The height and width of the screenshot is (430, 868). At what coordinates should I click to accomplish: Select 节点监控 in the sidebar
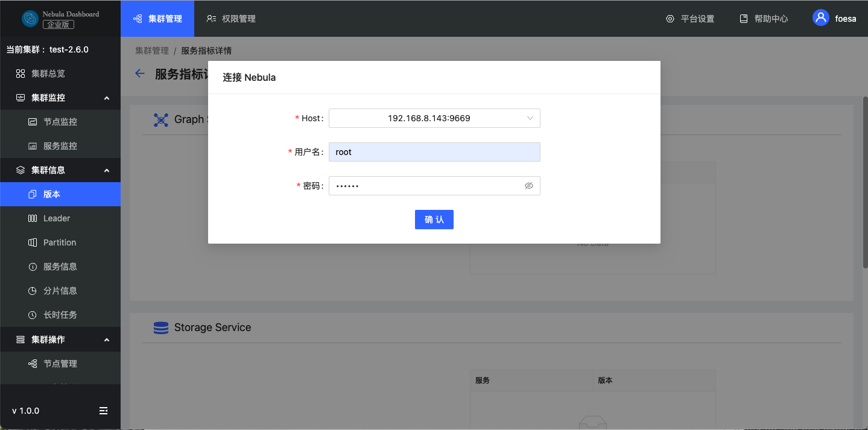point(60,122)
